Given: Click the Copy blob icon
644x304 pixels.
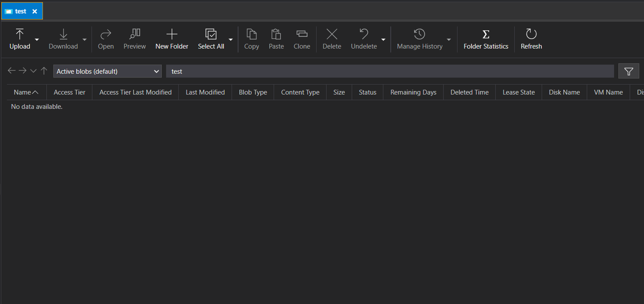Looking at the screenshot, I should click(252, 39).
